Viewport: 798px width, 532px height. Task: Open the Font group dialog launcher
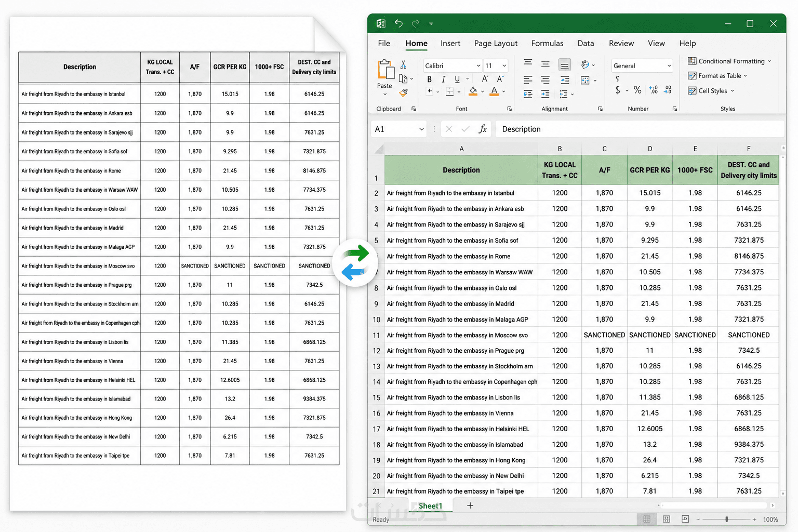tap(509, 109)
